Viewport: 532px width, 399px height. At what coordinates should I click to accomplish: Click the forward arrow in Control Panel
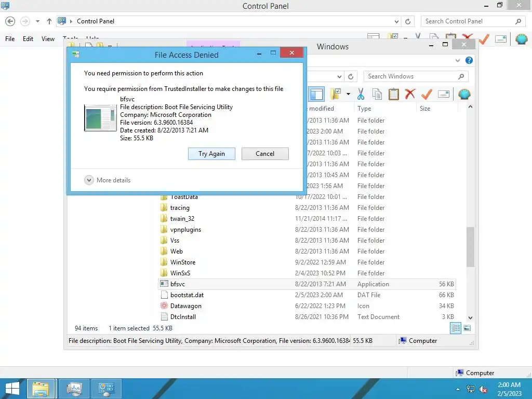point(25,21)
